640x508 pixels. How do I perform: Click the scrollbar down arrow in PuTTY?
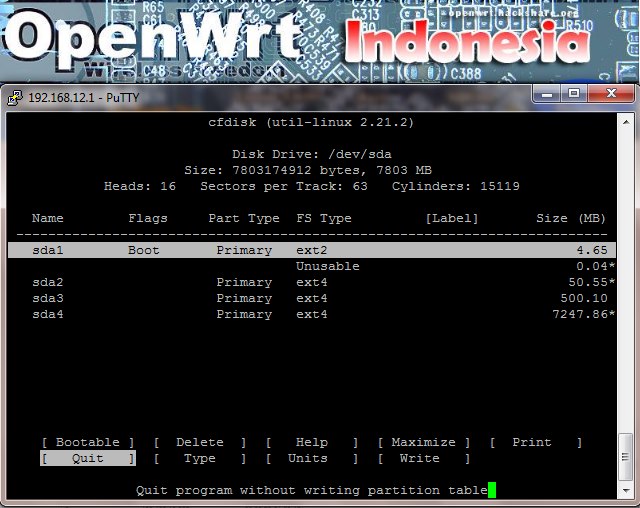click(x=626, y=490)
